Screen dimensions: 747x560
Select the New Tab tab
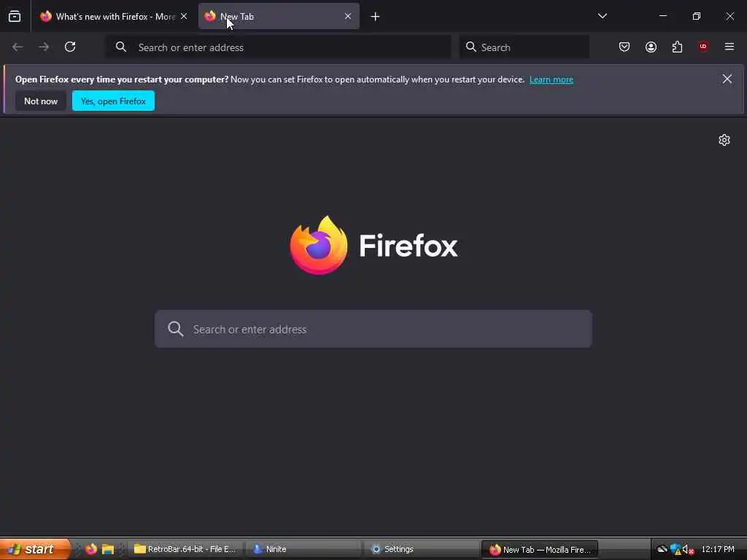coord(278,16)
